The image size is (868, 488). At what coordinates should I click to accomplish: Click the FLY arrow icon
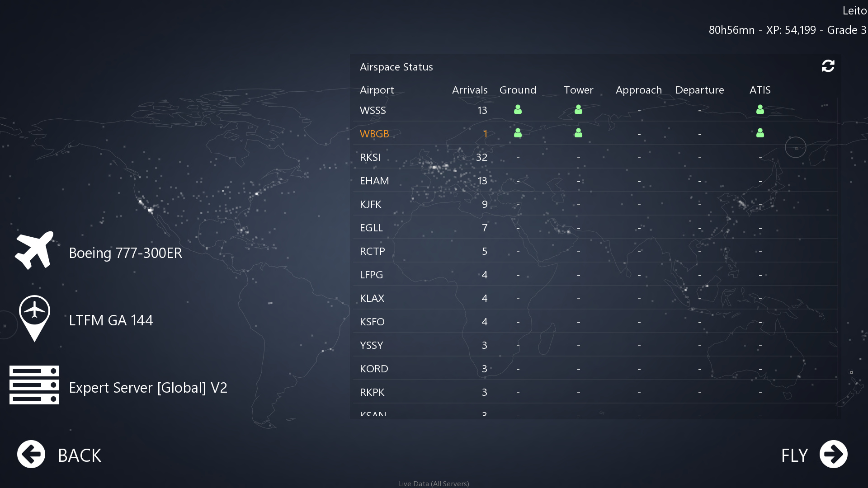click(833, 454)
